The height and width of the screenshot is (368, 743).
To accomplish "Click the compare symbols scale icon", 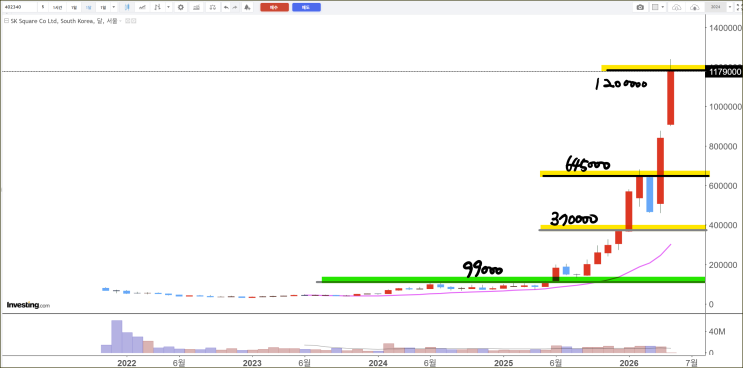I will point(213,7).
